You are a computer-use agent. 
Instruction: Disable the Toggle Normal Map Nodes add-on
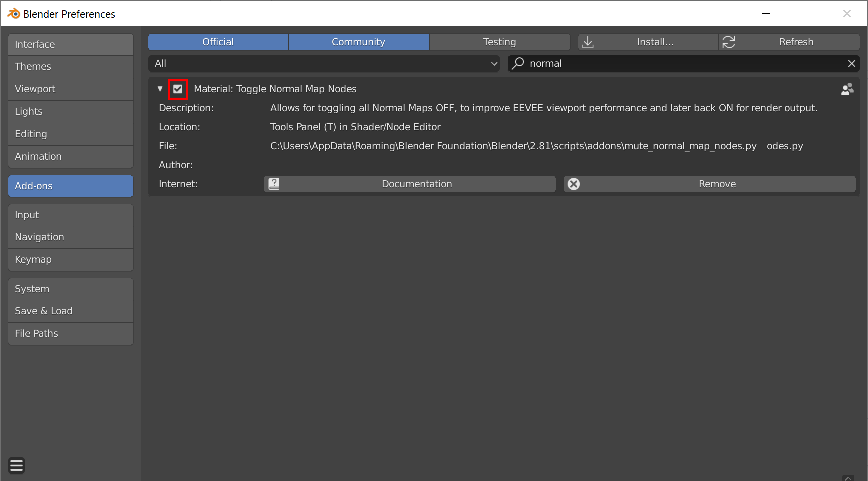(x=178, y=89)
